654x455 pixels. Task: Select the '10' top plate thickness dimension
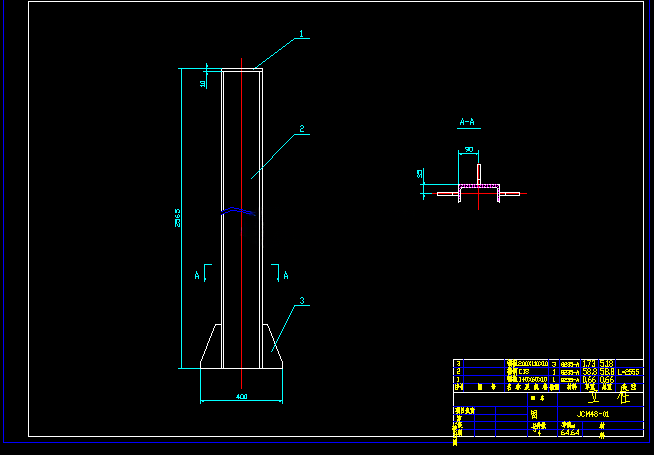203,84
